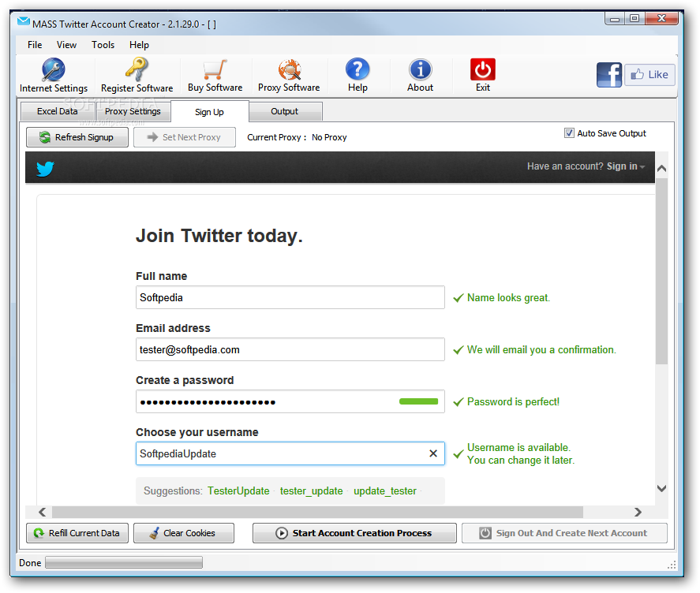The width and height of the screenshot is (700, 593).
Task: Click Sign Out And Create Next Account
Action: coord(564,533)
